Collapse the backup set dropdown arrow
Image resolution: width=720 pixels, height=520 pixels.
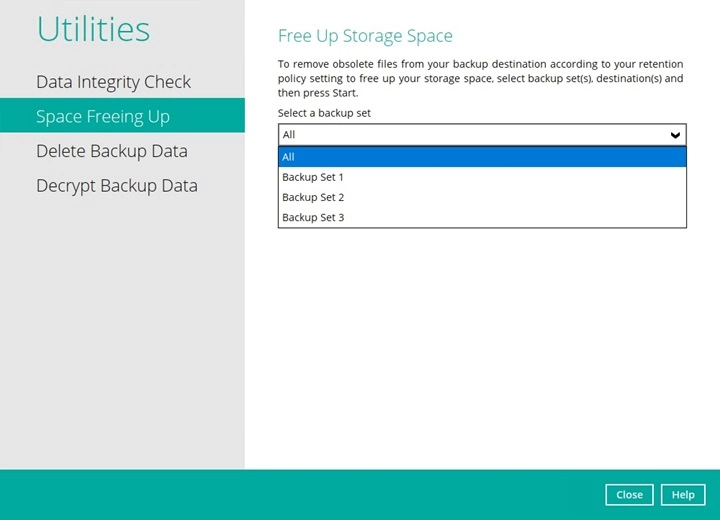click(675, 135)
